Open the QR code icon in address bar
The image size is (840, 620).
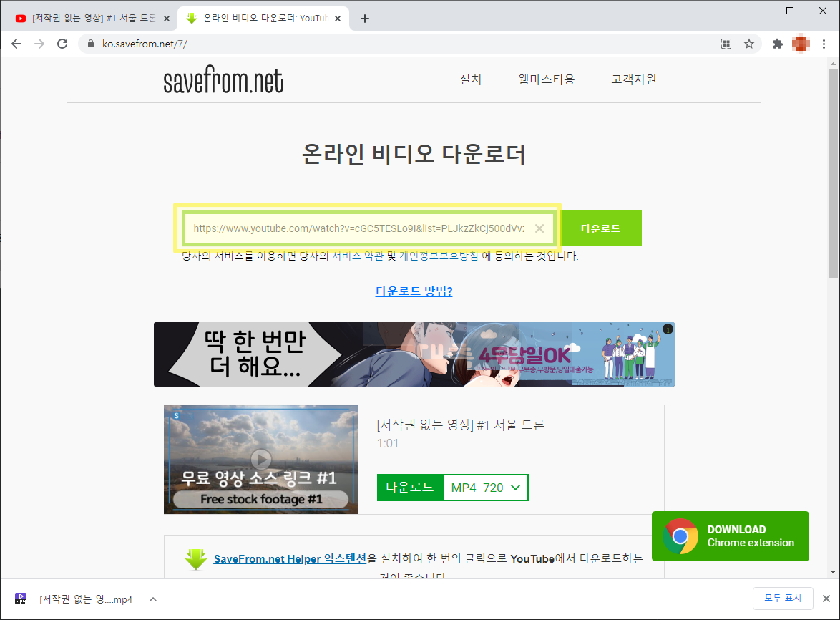tap(726, 44)
